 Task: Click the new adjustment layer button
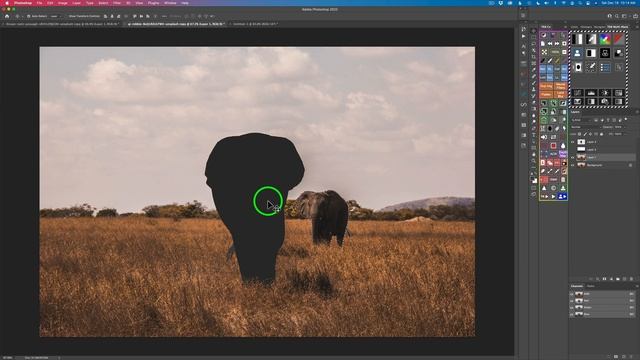[x=611, y=279]
